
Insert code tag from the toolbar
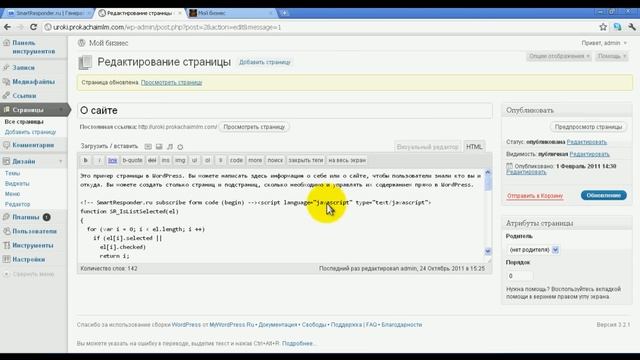coord(236,160)
